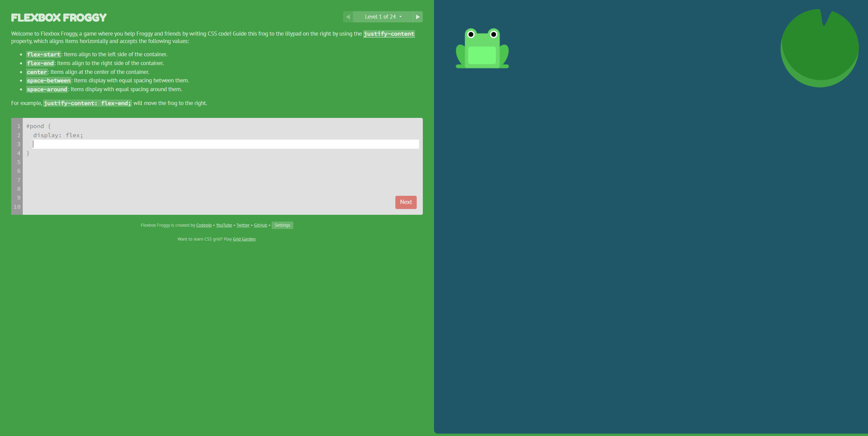Click the GitHub link in footer
This screenshot has width=868, height=436.
tap(260, 225)
